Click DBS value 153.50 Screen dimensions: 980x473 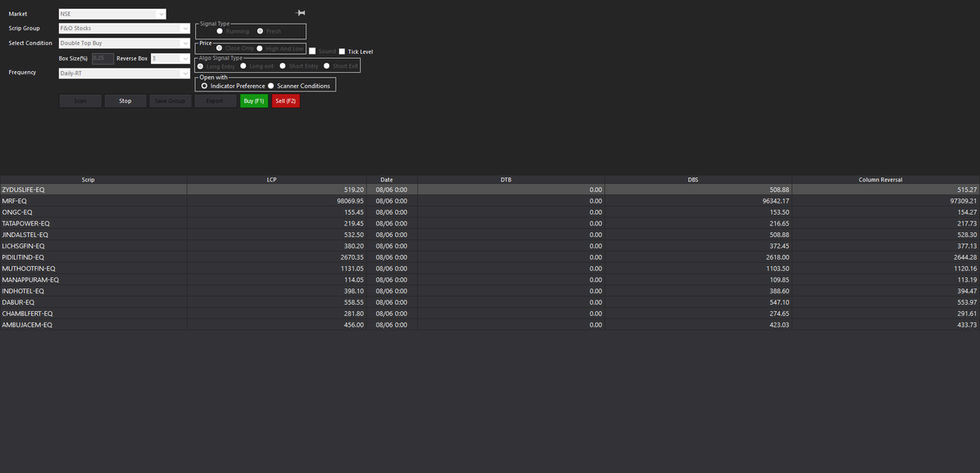pyautogui.click(x=779, y=212)
